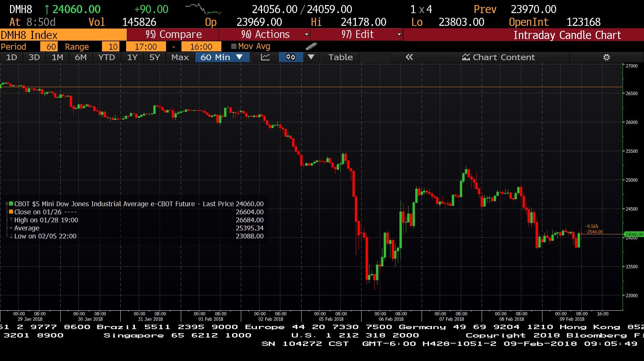Screen dimensions: 644x361
Task: Click the Chart Content icon
Action: 466,57
